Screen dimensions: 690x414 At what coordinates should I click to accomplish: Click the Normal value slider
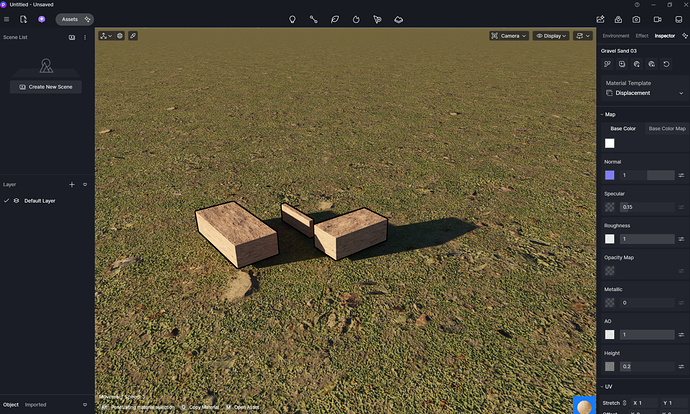(647, 175)
